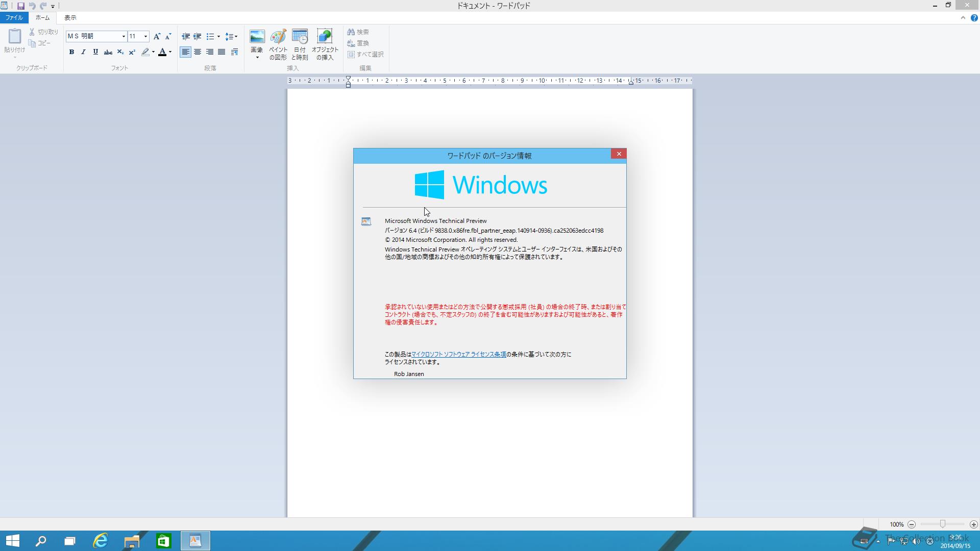980x551 pixels.
Task: Redo via quick access toolbar arrow
Action: (x=43, y=6)
